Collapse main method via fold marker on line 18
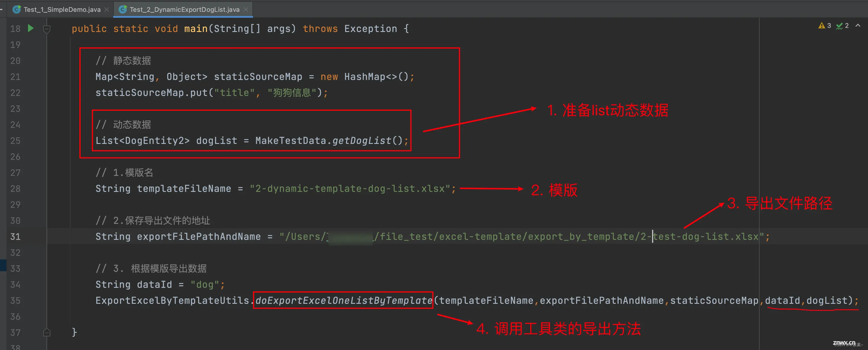Image resolution: width=868 pixels, height=350 pixels. tap(47, 29)
